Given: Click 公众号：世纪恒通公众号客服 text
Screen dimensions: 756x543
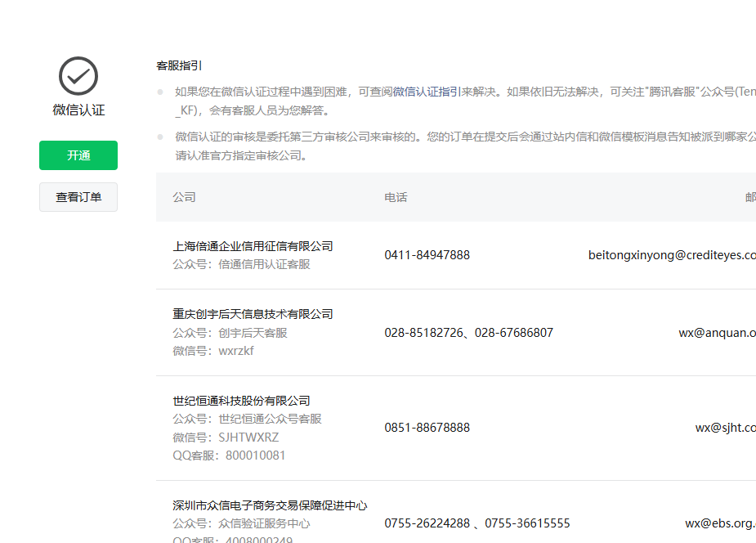Looking at the screenshot, I should (x=247, y=419).
